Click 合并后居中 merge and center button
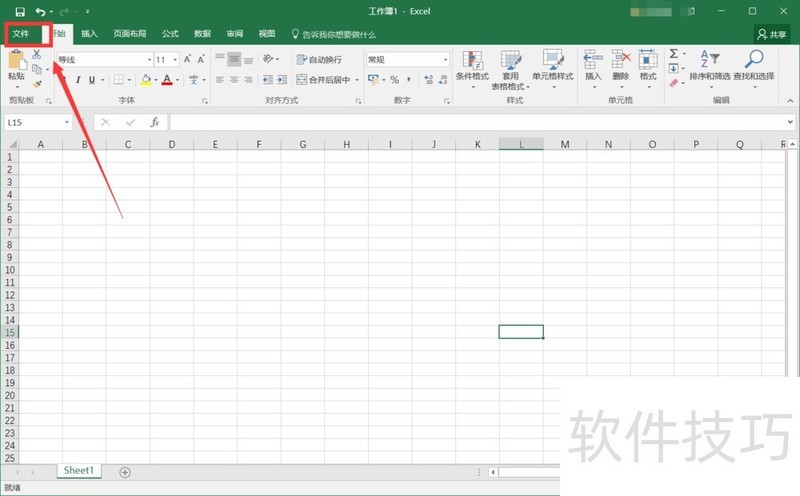 click(323, 80)
